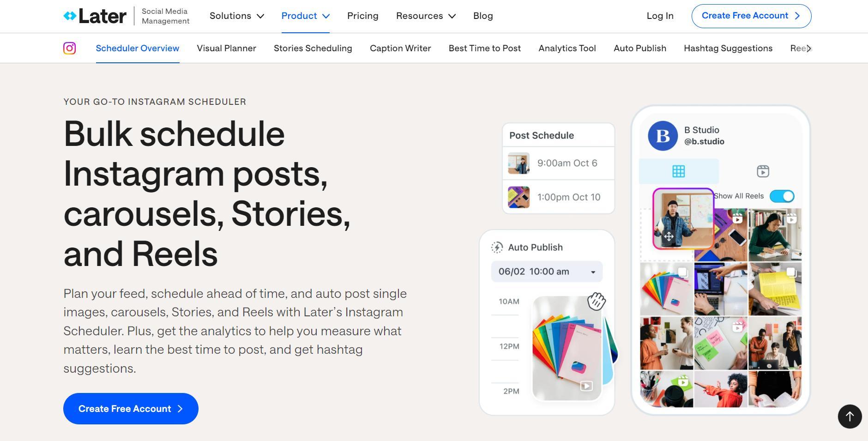Open the Analytics Tool tab
The image size is (868, 441).
pyautogui.click(x=567, y=48)
